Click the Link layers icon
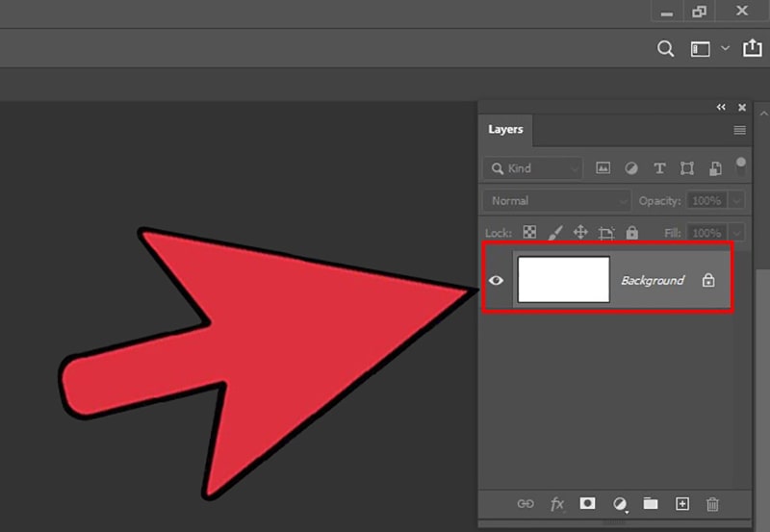 click(526, 504)
